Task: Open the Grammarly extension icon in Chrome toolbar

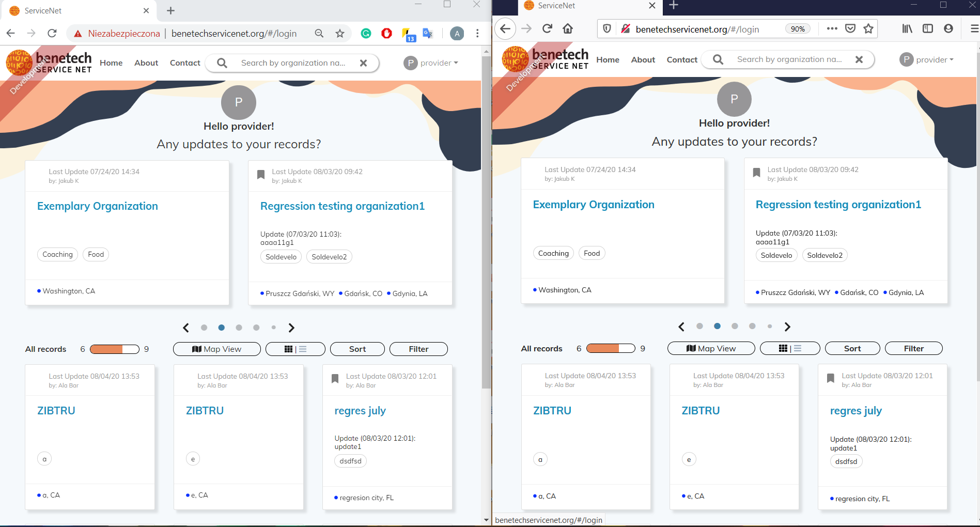Action: click(366, 33)
